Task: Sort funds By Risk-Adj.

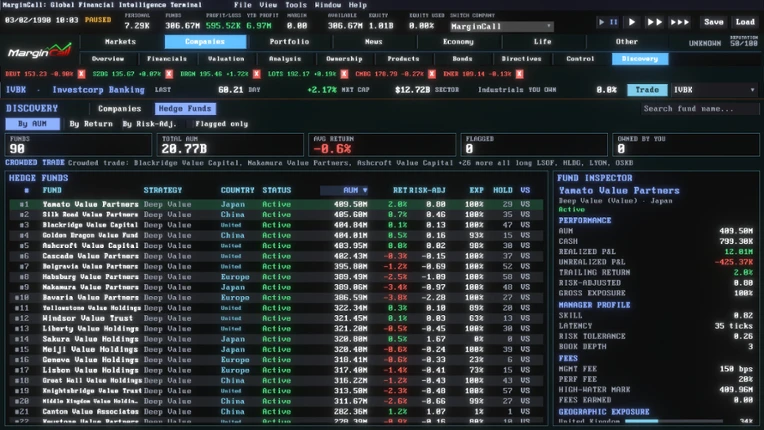Action: [149, 124]
